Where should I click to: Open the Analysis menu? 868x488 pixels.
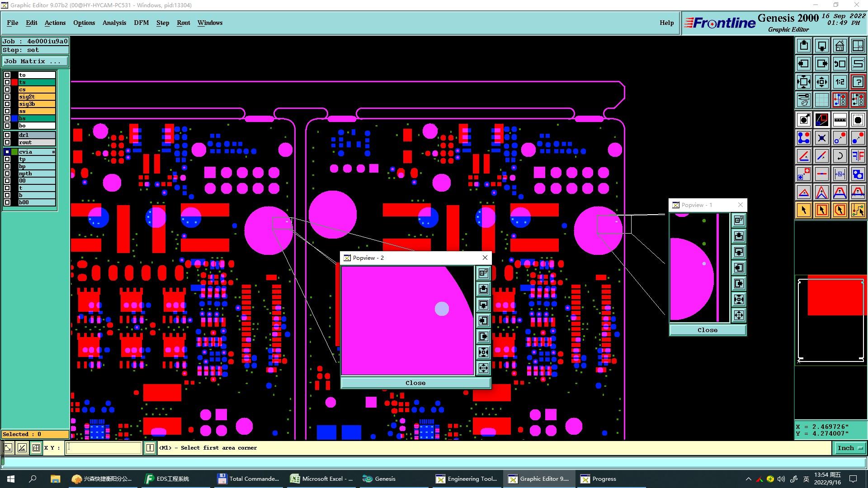tap(114, 23)
